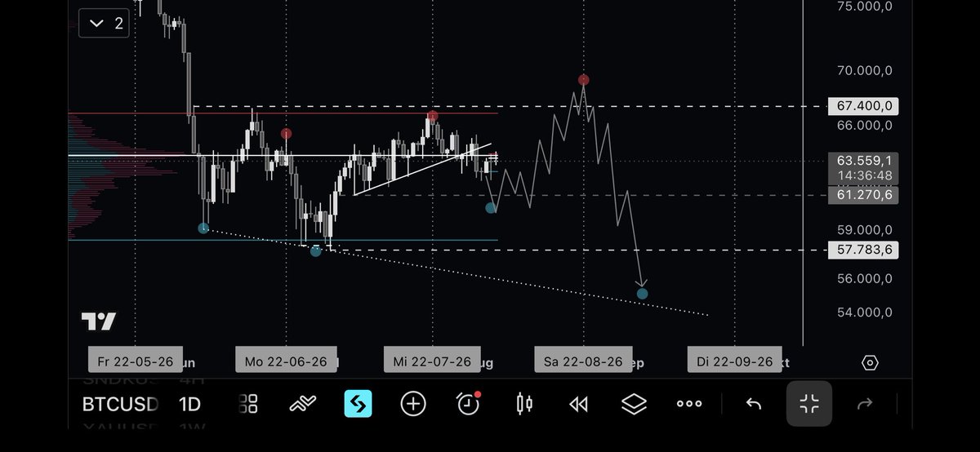
Task: Exit fullscreen with the collapse arrows button
Action: [x=809, y=403]
